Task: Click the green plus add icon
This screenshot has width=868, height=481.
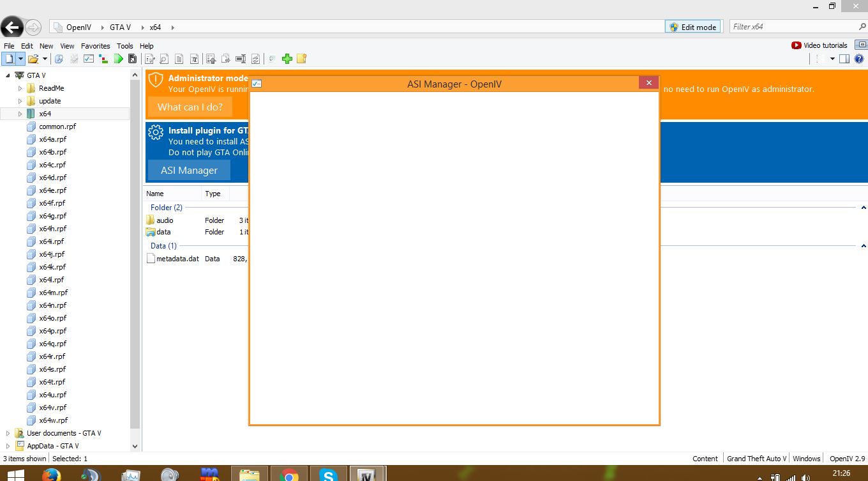Action: click(287, 59)
